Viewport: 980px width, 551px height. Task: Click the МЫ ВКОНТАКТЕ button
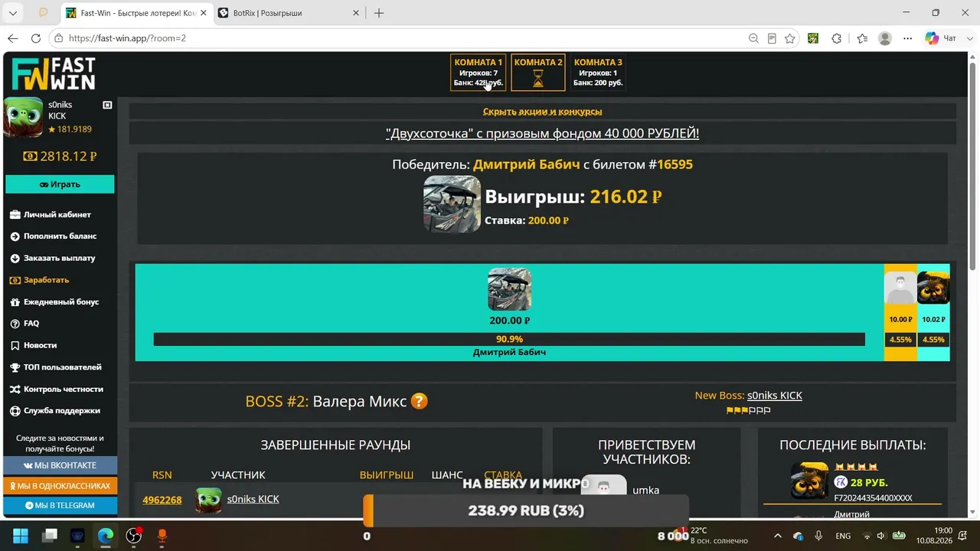point(60,465)
